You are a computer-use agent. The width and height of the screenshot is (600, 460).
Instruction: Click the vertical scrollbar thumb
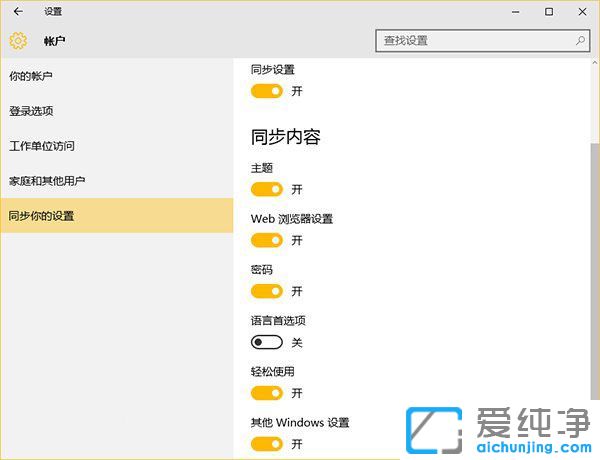(595, 272)
